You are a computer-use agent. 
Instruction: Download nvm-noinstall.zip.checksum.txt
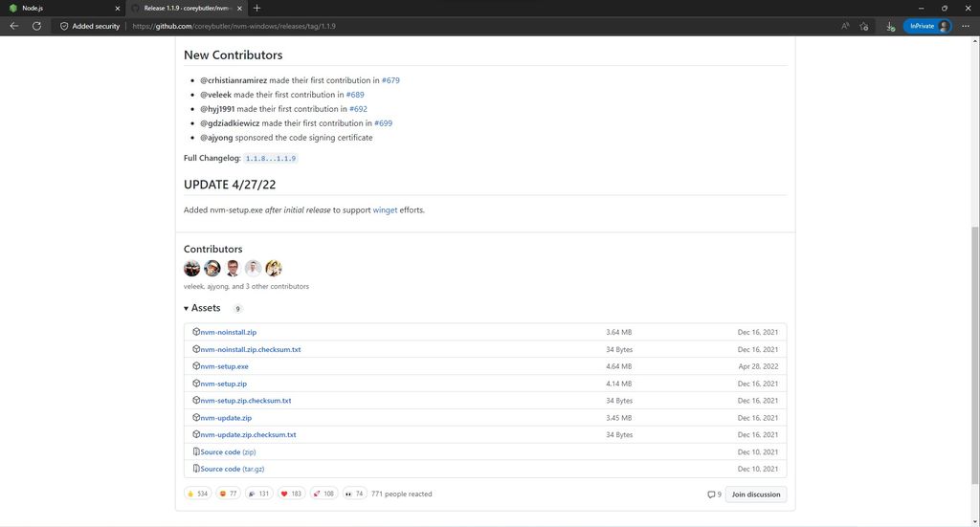pos(250,350)
